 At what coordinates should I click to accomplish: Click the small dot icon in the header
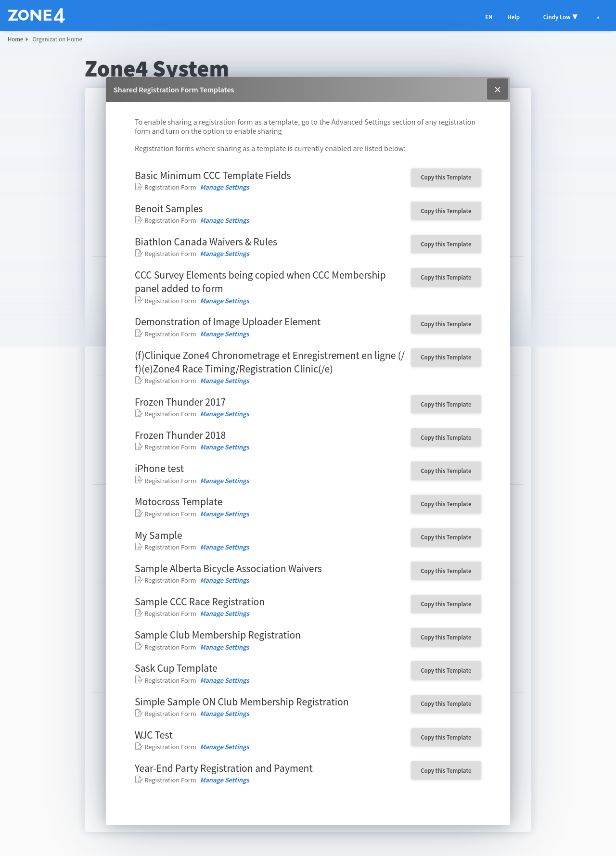click(598, 17)
